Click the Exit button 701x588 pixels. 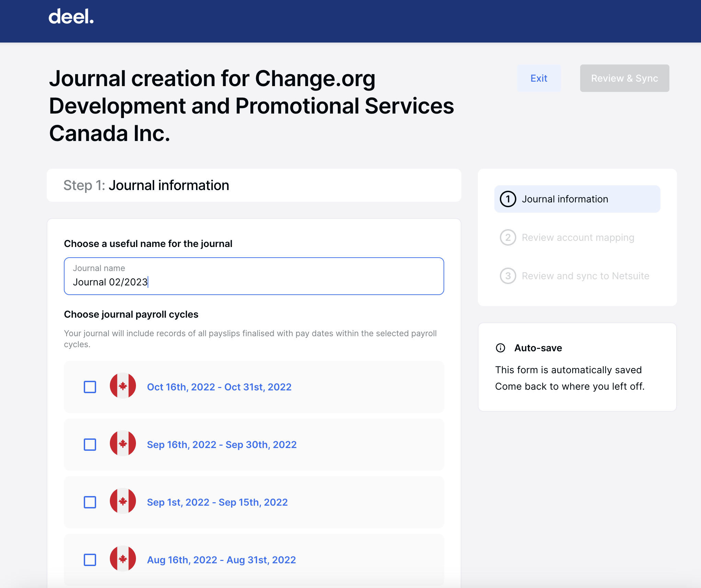point(538,78)
